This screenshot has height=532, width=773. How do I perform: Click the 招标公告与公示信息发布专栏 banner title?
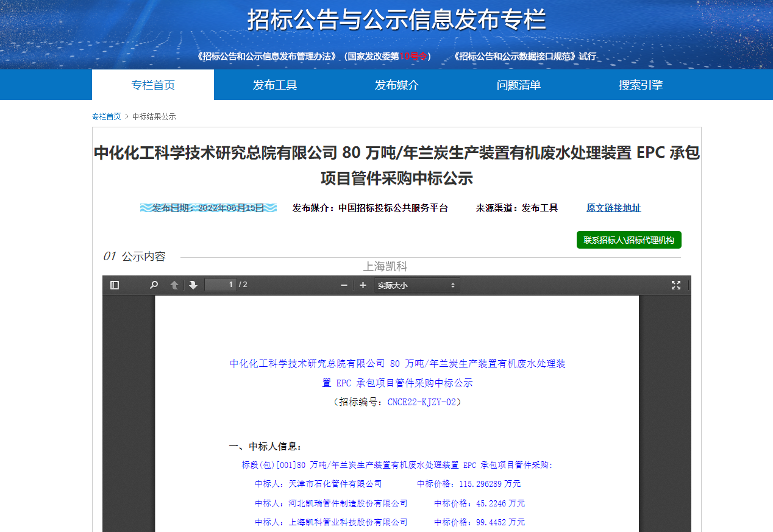[396, 20]
